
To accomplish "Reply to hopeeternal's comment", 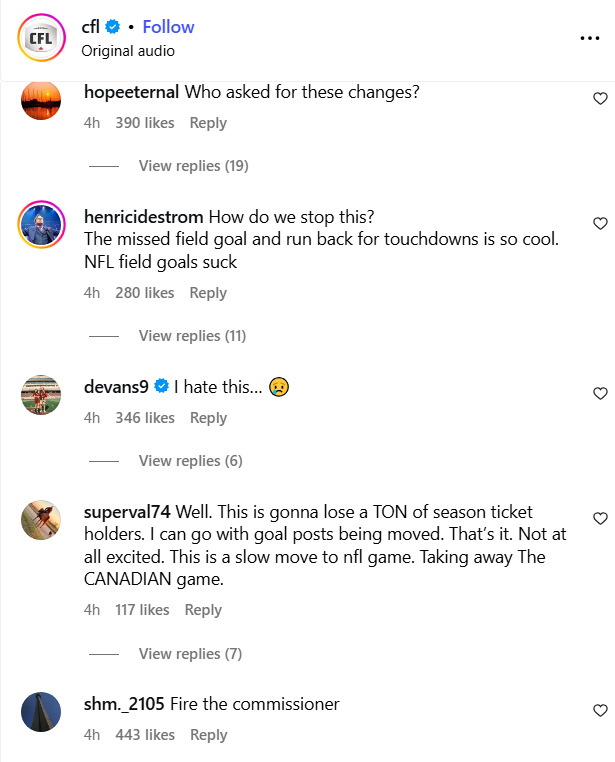I will click(208, 123).
